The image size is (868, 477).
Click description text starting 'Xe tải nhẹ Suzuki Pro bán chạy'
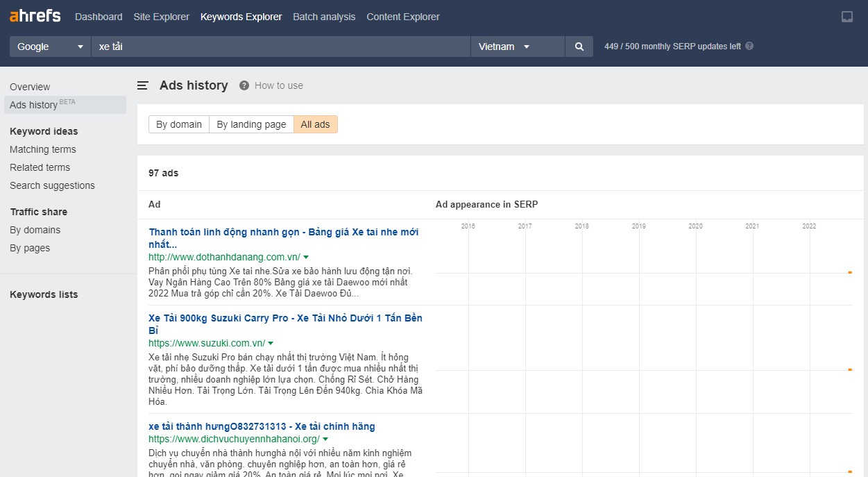click(285, 380)
